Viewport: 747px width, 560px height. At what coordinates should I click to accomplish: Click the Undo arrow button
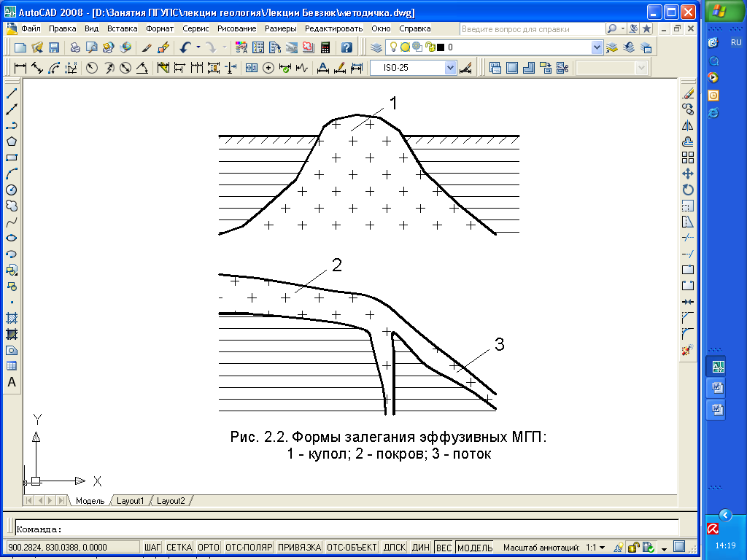[x=185, y=47]
